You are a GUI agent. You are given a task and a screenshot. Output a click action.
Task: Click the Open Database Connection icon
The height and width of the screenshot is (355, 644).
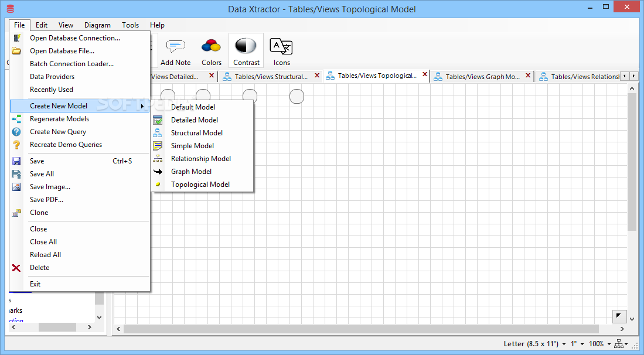tap(16, 37)
